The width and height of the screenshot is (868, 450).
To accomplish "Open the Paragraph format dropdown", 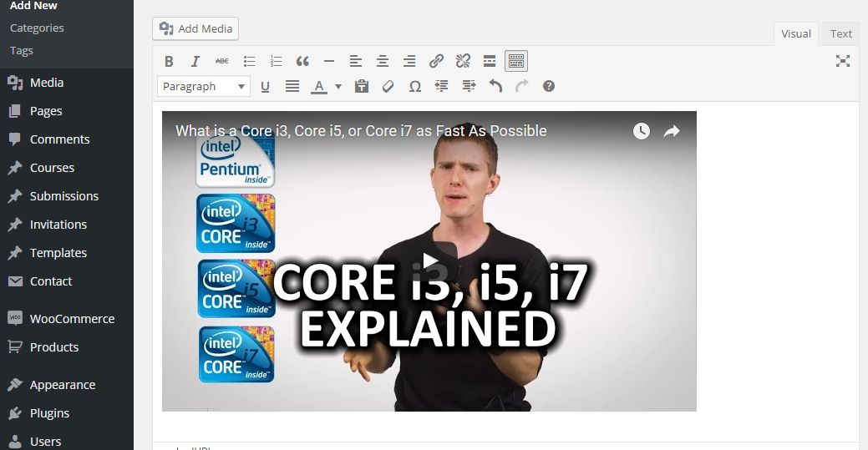I will (x=204, y=86).
